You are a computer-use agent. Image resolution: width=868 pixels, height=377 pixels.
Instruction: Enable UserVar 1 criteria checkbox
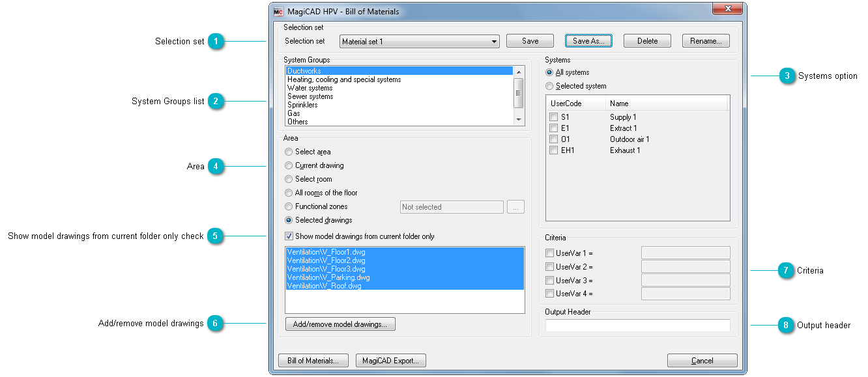(549, 253)
